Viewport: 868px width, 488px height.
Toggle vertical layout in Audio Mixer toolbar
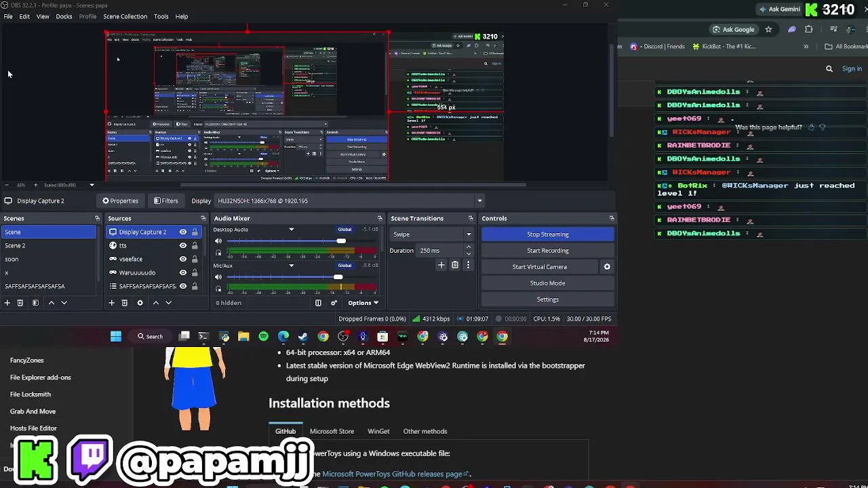(318, 303)
